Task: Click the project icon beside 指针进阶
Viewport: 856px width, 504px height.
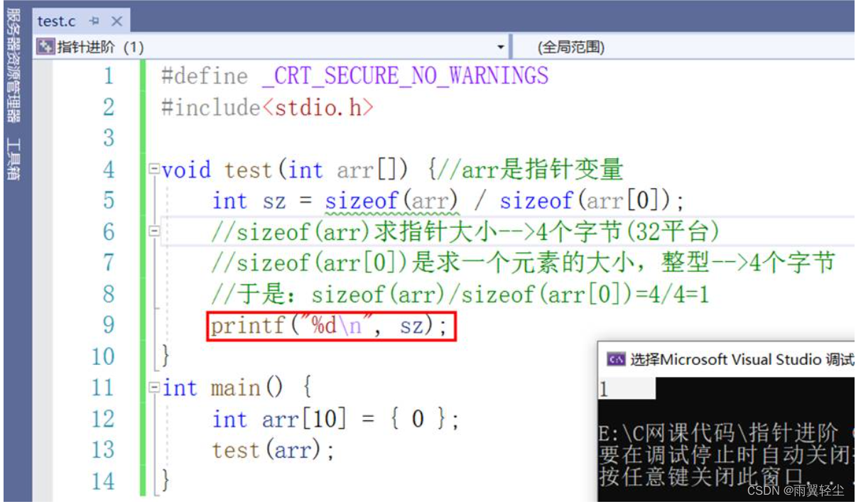Action: tap(45, 48)
